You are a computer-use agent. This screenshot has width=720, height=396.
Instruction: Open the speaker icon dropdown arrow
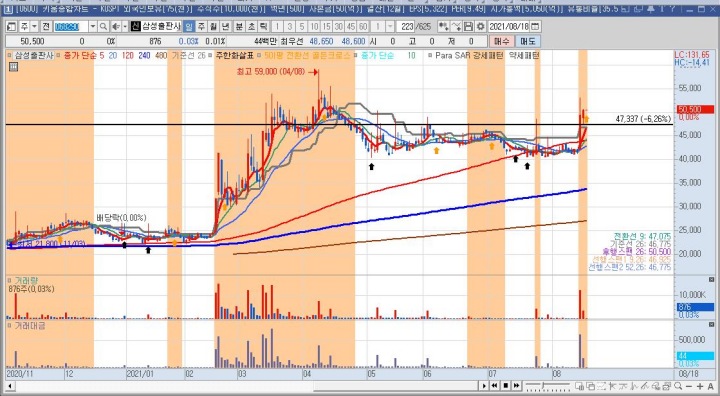click(x=124, y=27)
